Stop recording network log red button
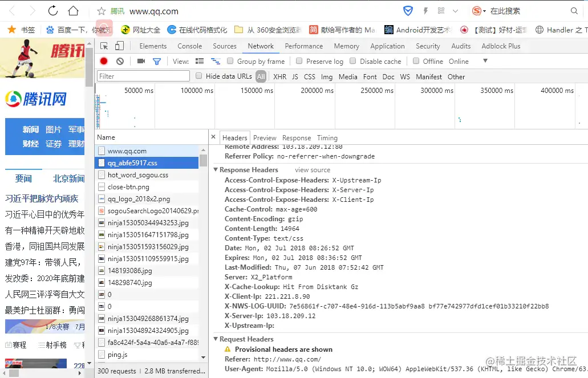The width and height of the screenshot is (588, 378). pyautogui.click(x=104, y=61)
